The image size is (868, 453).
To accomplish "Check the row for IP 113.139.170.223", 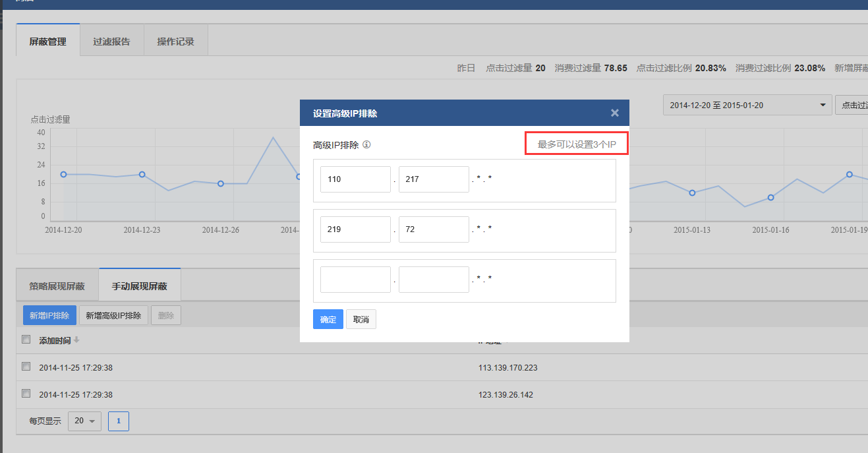I will [26, 367].
